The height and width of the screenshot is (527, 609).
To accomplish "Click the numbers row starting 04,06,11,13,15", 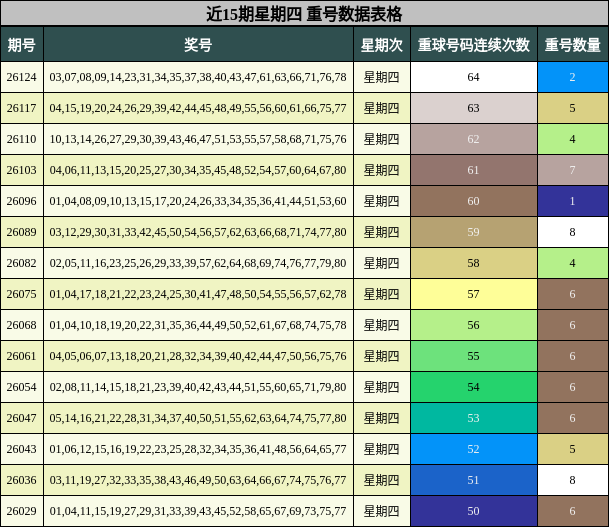I will click(198, 170).
